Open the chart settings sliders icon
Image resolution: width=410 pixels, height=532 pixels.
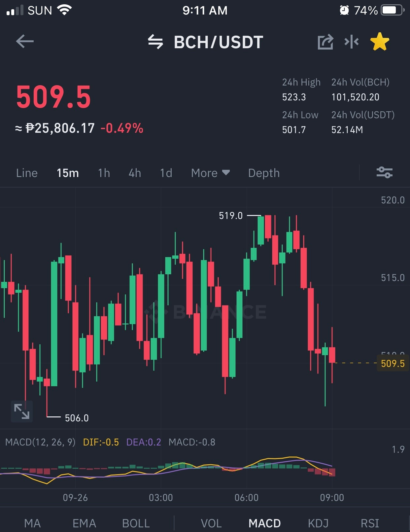(385, 172)
